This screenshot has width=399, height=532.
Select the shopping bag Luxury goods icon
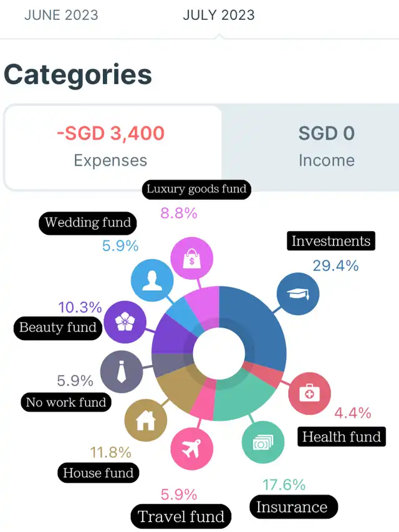tap(191, 259)
